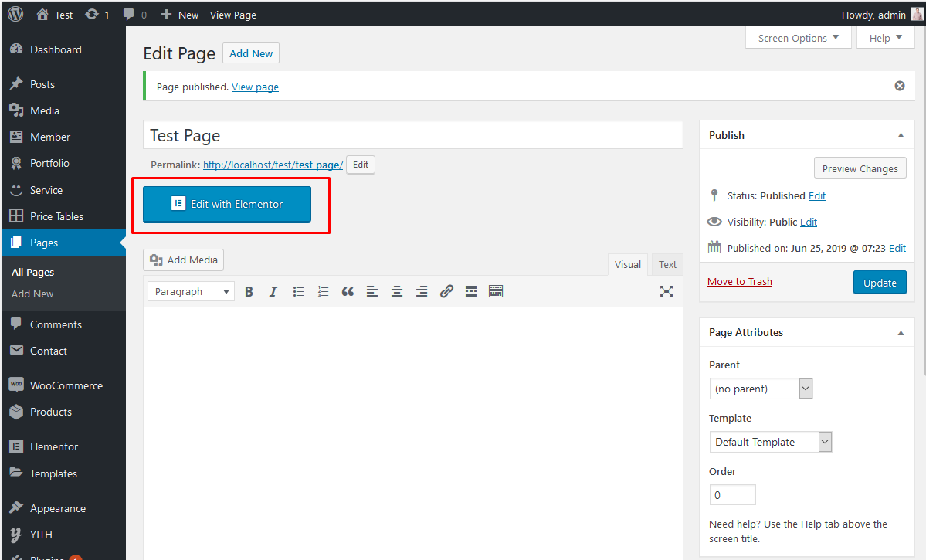The width and height of the screenshot is (926, 560).
Task: Apply italic formatting
Action: (273, 291)
